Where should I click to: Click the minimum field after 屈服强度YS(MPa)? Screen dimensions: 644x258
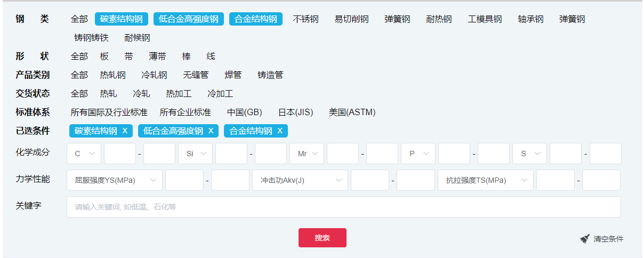pyautogui.click(x=184, y=180)
